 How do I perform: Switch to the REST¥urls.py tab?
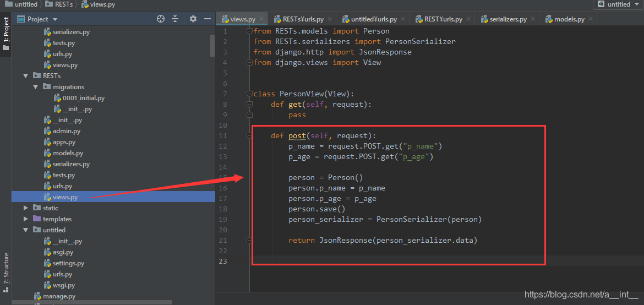[x=444, y=19]
